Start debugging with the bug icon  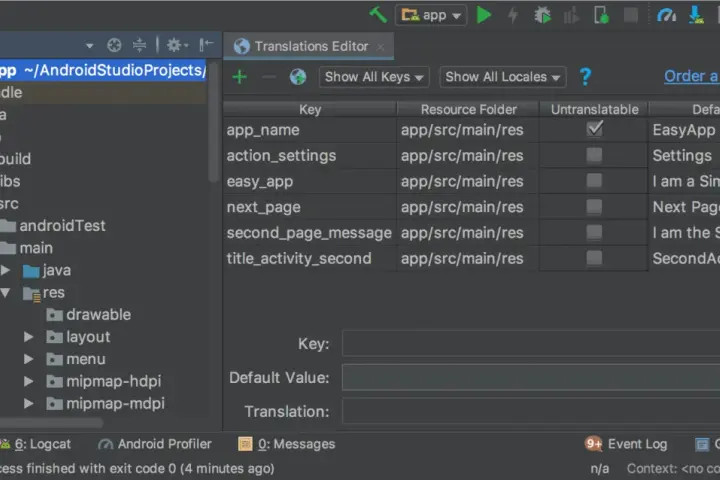[x=542, y=15]
